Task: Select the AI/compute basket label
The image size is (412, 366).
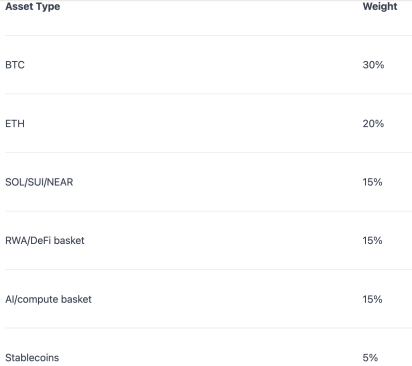Action: click(x=48, y=299)
